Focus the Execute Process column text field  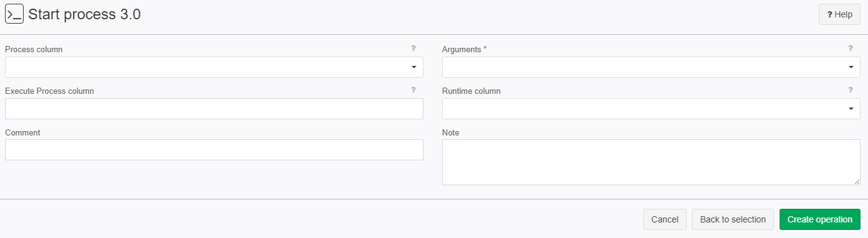214,109
